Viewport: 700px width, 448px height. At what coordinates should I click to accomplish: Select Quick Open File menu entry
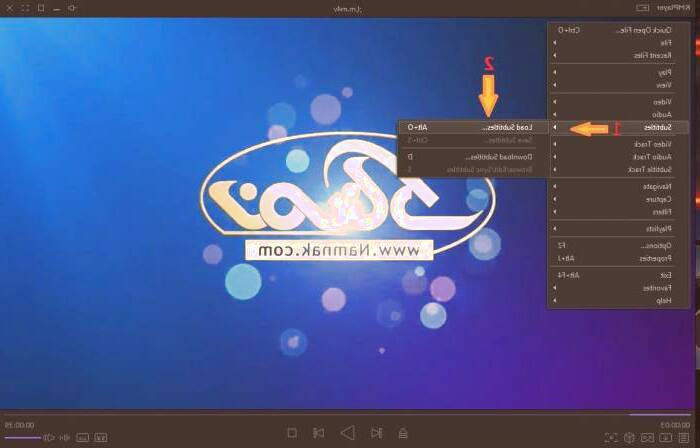click(618, 30)
